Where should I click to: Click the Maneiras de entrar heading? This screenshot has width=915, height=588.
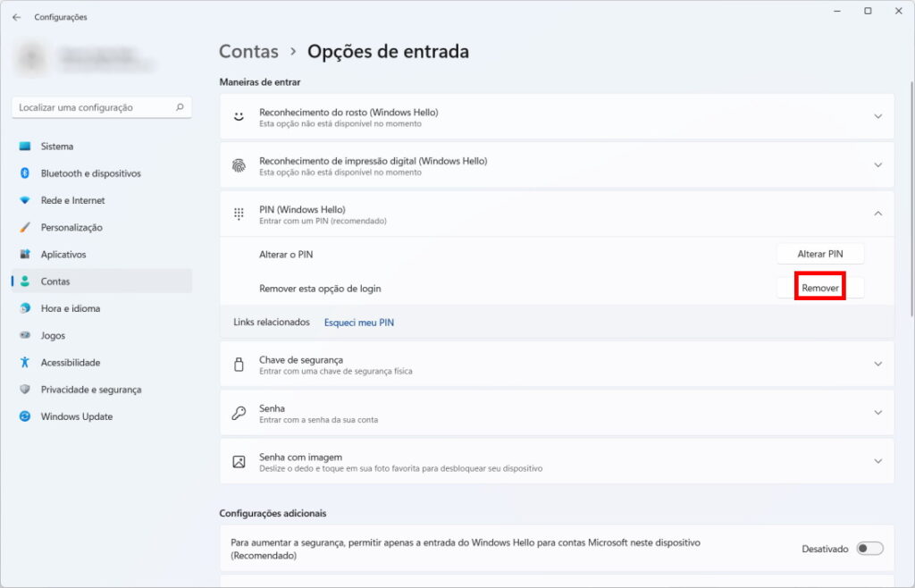click(260, 82)
